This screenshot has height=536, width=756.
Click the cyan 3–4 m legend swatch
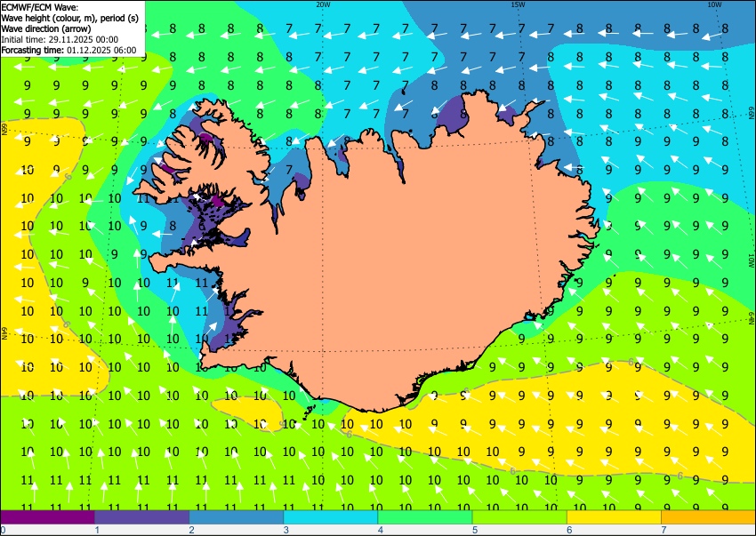[x=331, y=516]
